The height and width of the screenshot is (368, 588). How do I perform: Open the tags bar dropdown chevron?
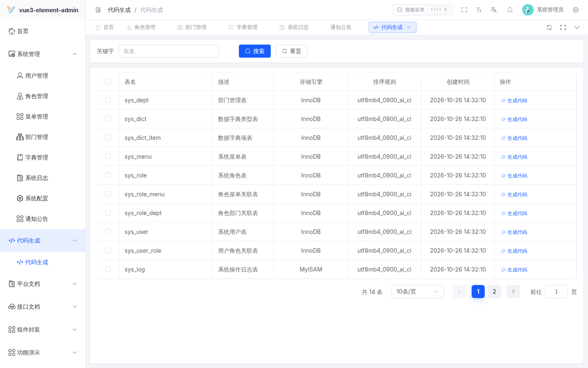[x=577, y=27]
